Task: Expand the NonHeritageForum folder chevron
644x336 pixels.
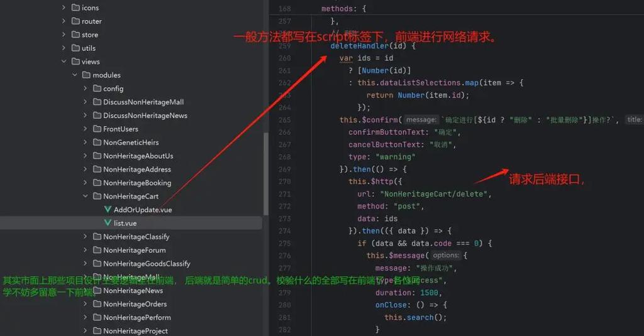Action: coord(86,250)
